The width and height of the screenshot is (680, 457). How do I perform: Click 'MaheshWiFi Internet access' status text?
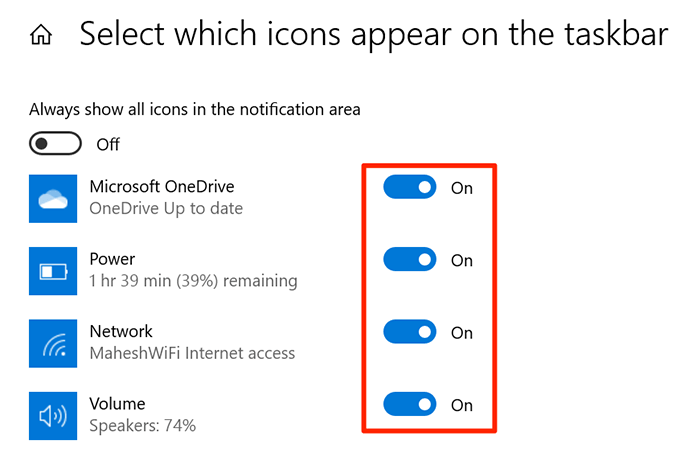(192, 353)
